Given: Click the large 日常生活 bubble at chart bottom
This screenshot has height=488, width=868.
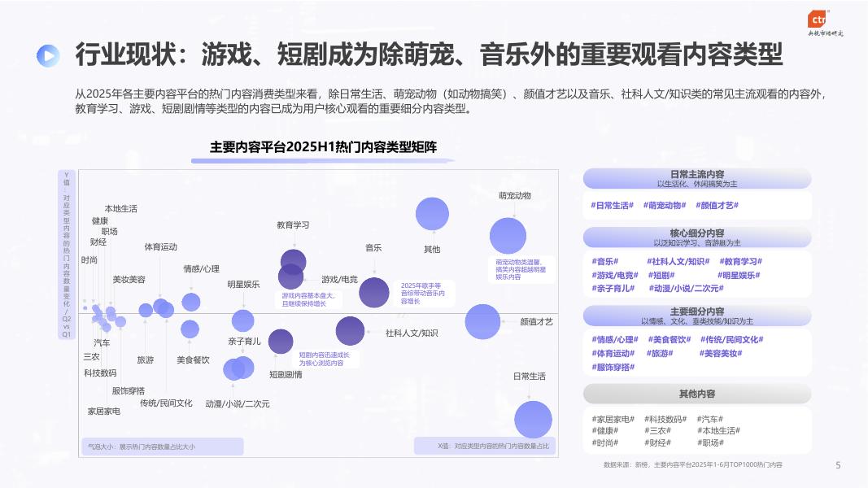Looking at the screenshot, I should 533,420.
